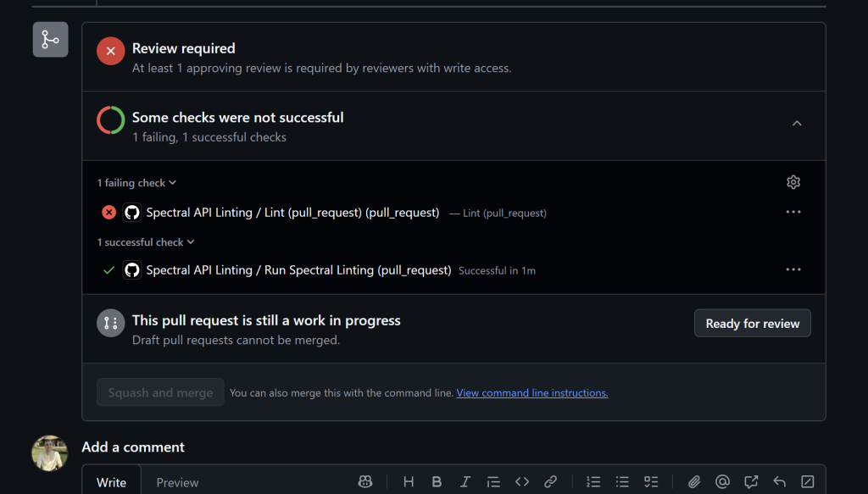Insert a heading in the comment editor

pyautogui.click(x=409, y=481)
